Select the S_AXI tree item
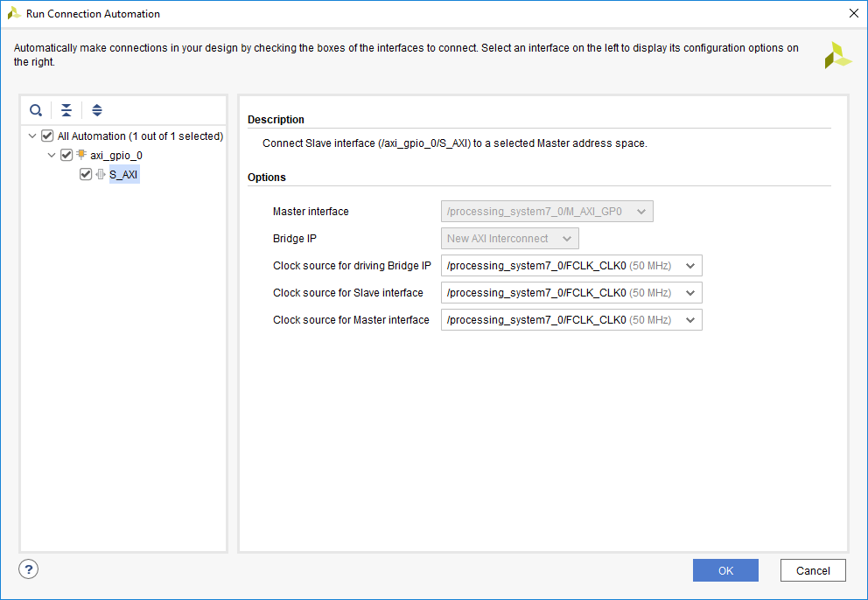This screenshot has height=600, width=868. (x=124, y=174)
